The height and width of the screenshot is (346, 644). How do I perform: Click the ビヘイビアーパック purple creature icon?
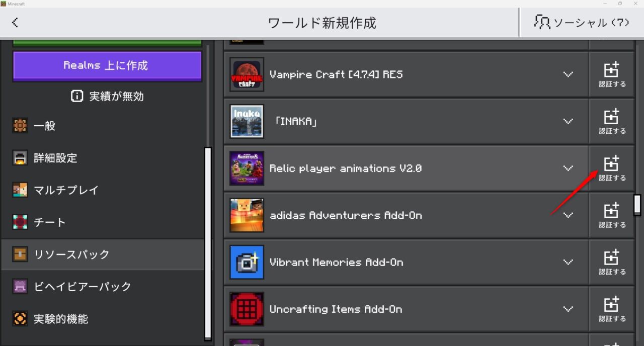20,287
